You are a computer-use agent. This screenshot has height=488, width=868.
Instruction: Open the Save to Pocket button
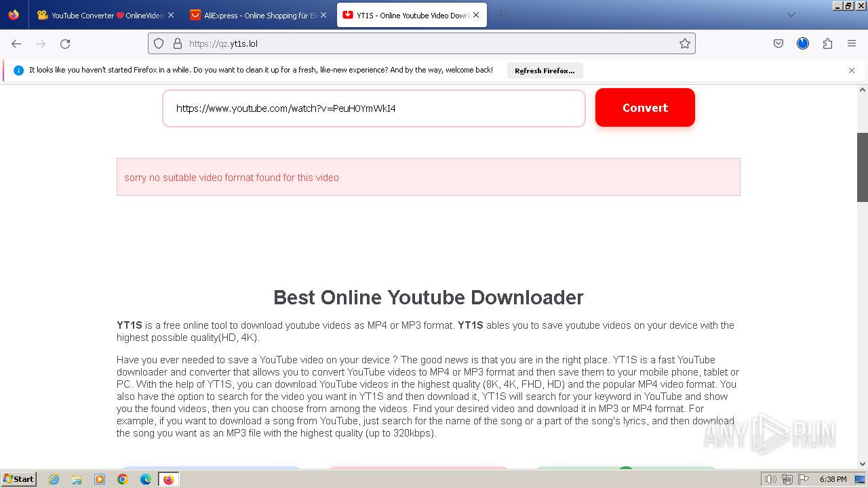point(778,43)
